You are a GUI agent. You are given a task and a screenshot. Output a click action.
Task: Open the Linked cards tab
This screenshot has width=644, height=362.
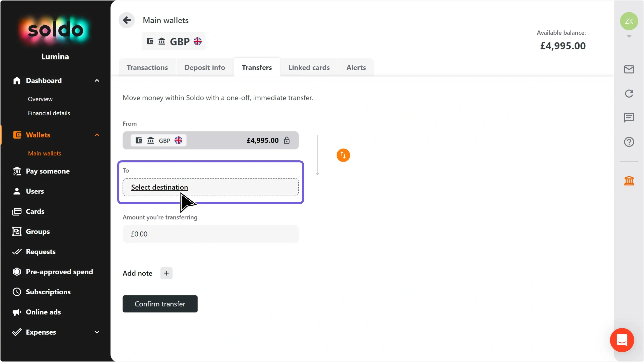coord(309,67)
